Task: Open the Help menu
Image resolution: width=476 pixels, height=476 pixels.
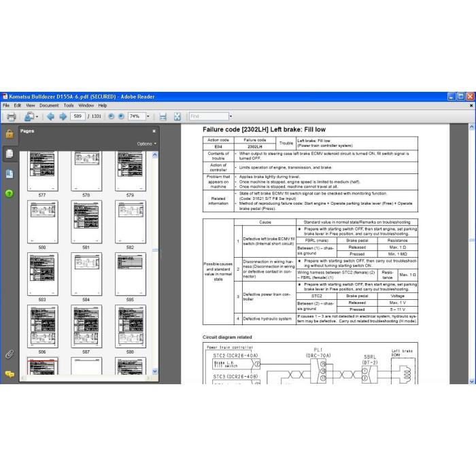Action: (103, 105)
